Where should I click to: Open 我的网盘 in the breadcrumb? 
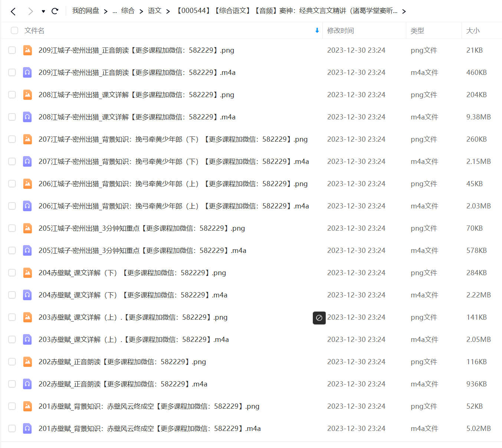(86, 11)
